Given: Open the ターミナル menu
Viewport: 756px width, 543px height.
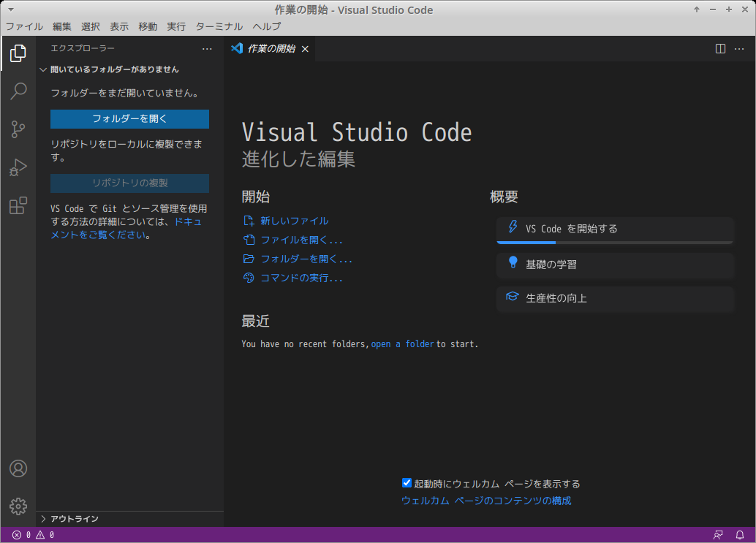Looking at the screenshot, I should pyautogui.click(x=219, y=26).
